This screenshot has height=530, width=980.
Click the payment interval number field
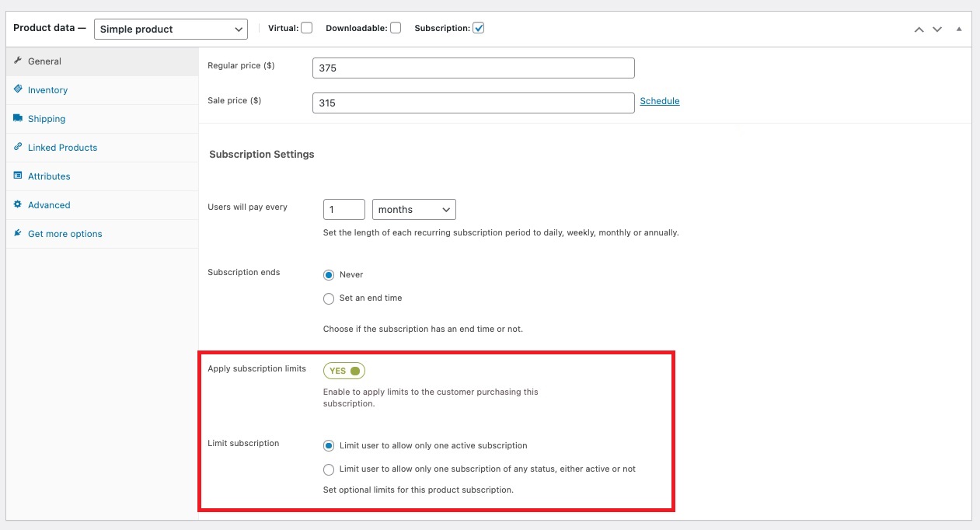344,210
